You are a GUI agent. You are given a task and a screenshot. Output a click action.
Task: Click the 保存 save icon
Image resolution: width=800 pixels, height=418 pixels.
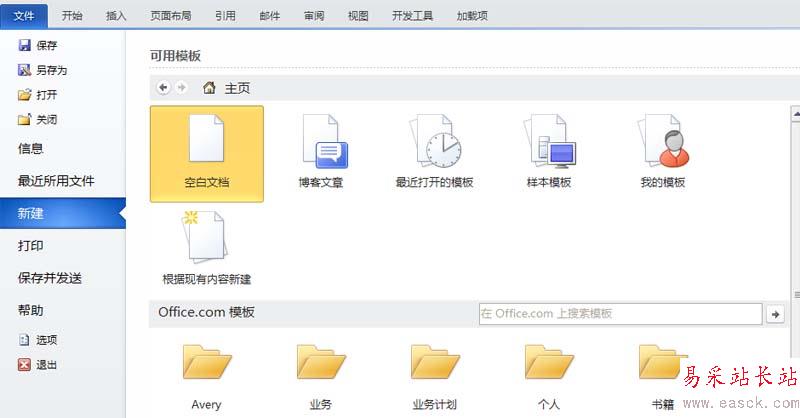coord(24,45)
